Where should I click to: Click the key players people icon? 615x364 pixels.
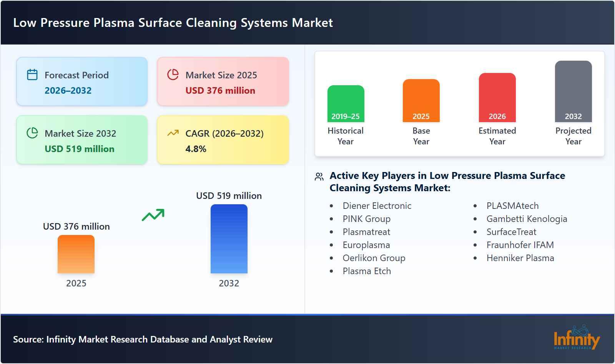(318, 177)
